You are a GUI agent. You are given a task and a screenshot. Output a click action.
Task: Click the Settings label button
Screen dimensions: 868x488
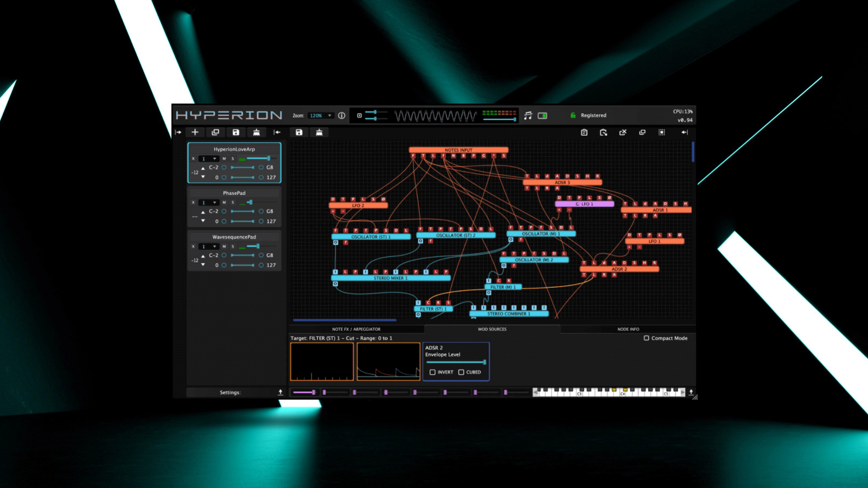(230, 393)
